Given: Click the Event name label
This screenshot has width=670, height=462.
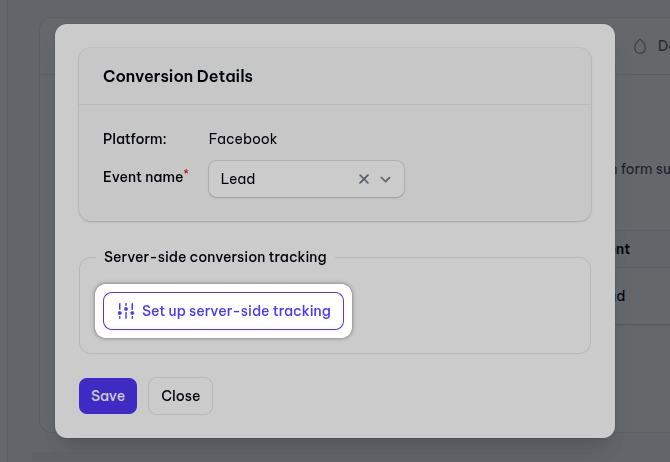Looking at the screenshot, I should pos(143,177).
